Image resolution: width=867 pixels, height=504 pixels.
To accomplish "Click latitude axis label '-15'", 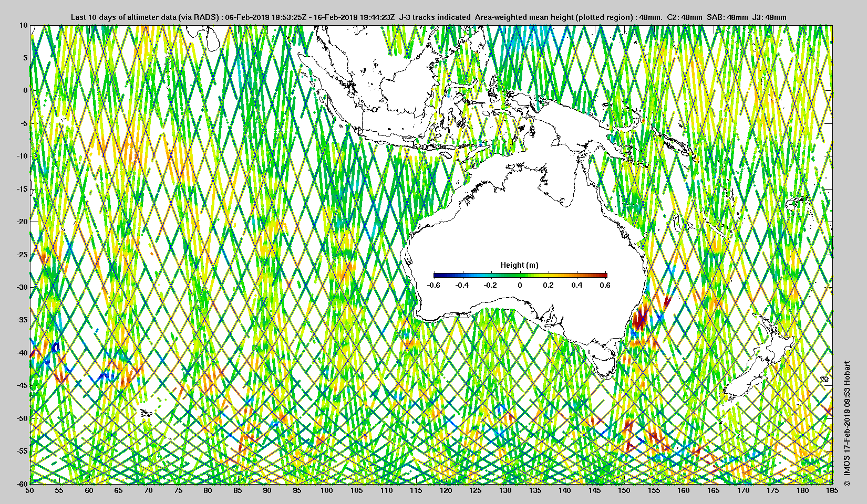I will point(22,189).
